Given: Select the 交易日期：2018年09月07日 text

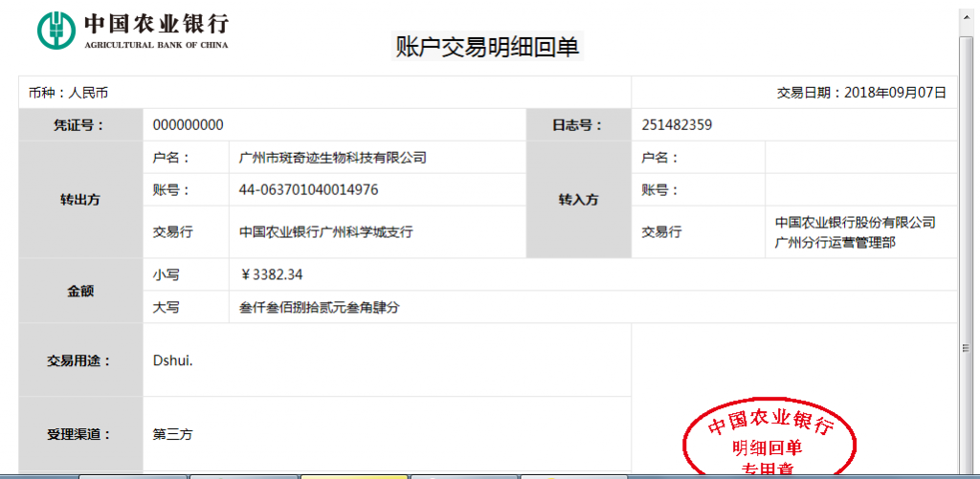Looking at the screenshot, I should pyautogui.click(x=861, y=93).
